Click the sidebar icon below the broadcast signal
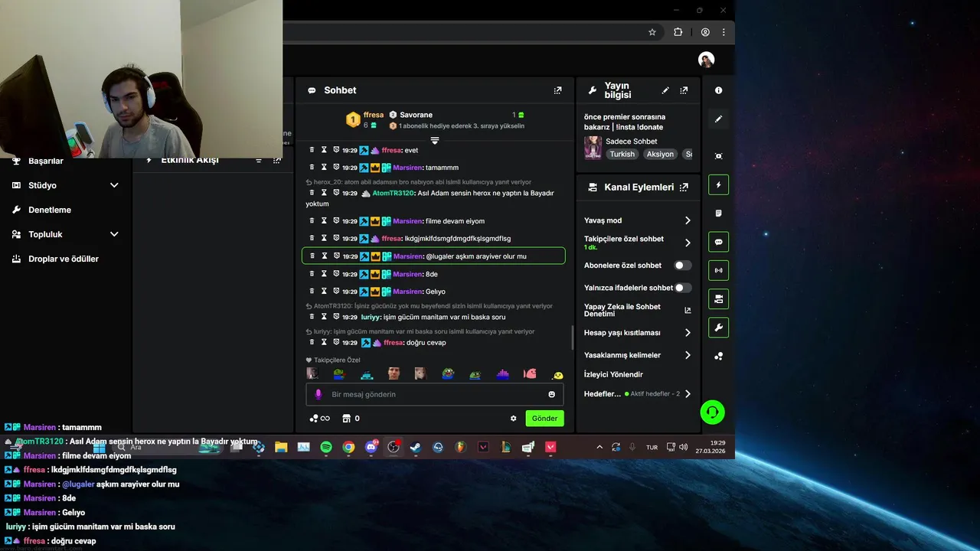The height and width of the screenshot is (551, 980). coord(718,299)
